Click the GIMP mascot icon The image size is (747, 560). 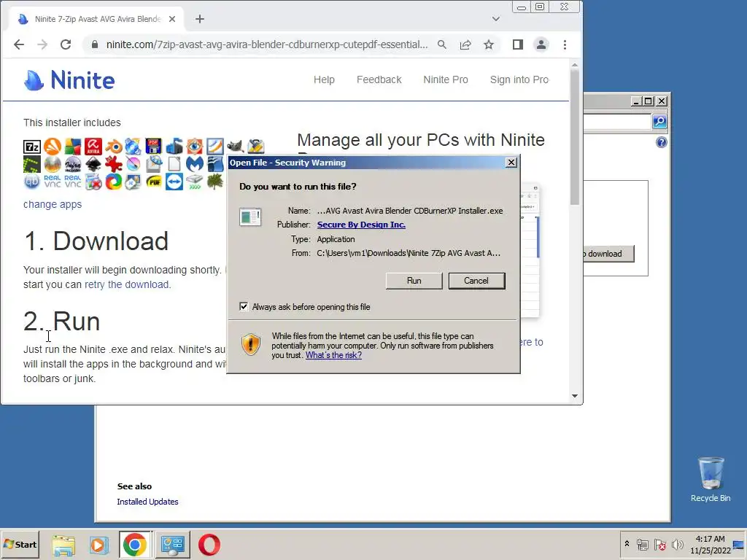coord(235,146)
